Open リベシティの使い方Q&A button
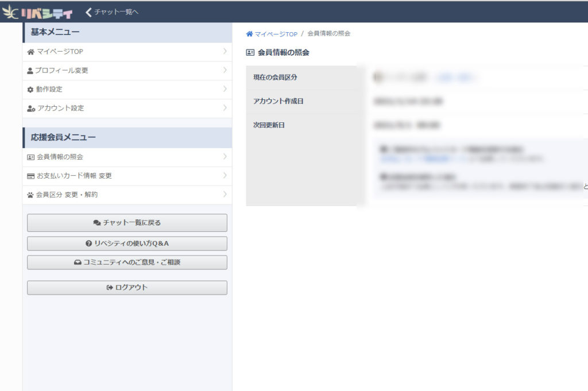 127,243
